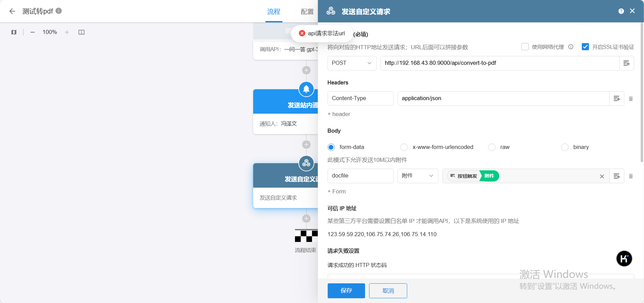
Task: Add node after the 调用API step
Action: 306,70
